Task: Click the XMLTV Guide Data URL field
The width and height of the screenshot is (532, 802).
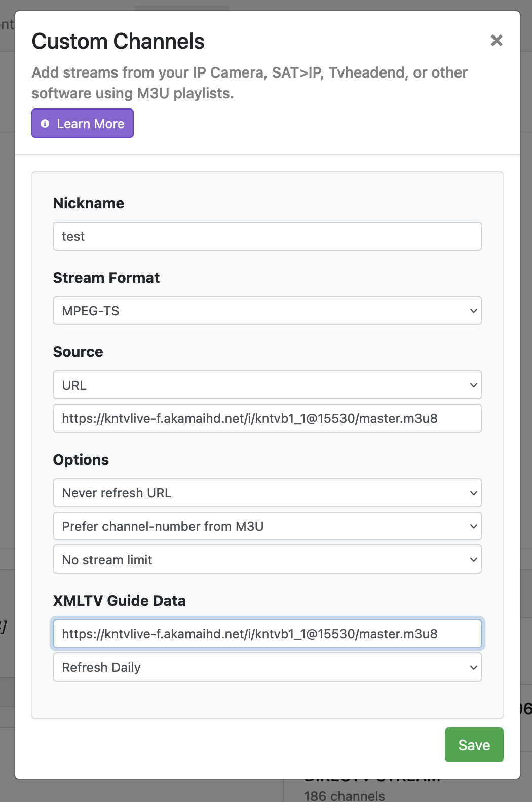Action: click(x=267, y=634)
